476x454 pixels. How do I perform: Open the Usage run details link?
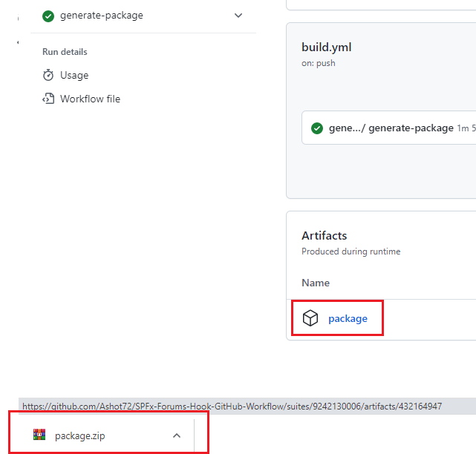[74, 75]
